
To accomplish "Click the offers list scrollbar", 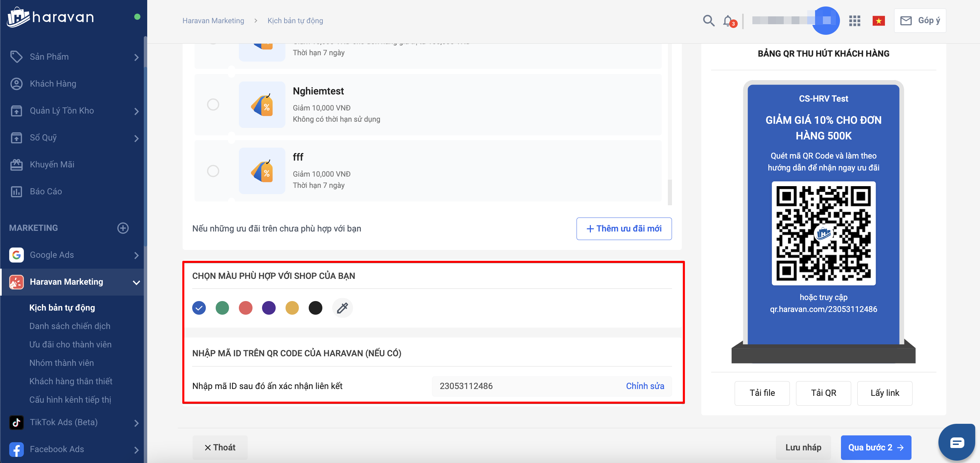I will click(669, 192).
